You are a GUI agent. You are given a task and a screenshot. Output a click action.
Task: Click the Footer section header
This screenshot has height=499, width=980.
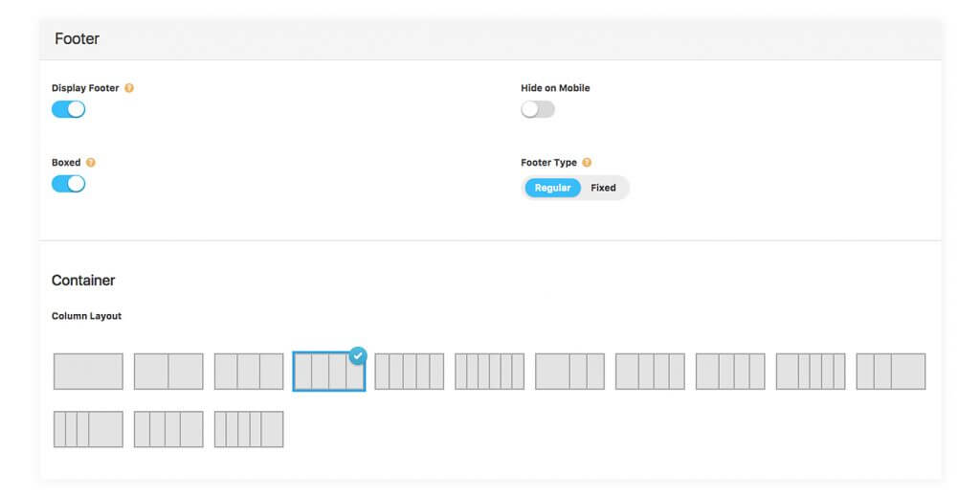(x=78, y=39)
